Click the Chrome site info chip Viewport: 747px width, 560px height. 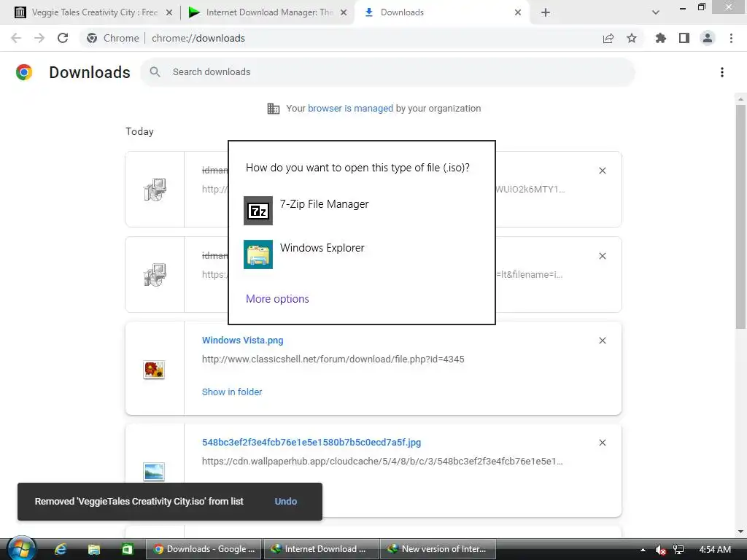pos(113,38)
